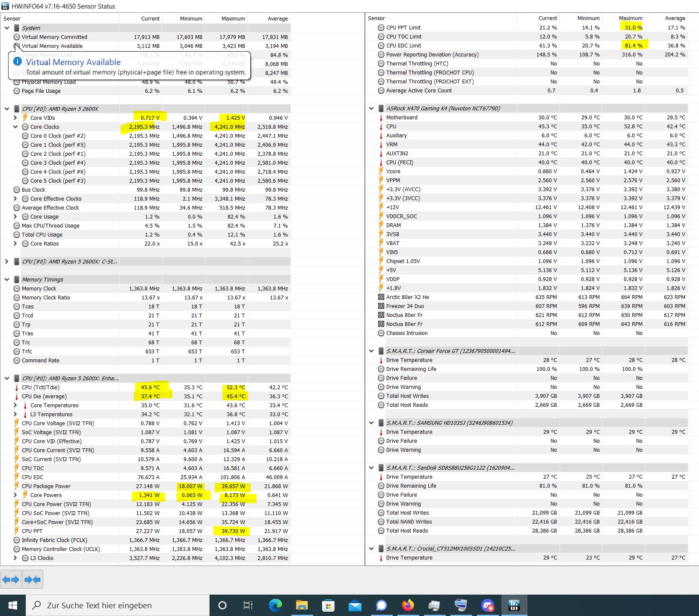The height and width of the screenshot is (616, 699).
Task: Collapse the S.M.A.R.T. Crucial_CT512MX100SSD1 group
Action: click(x=371, y=548)
